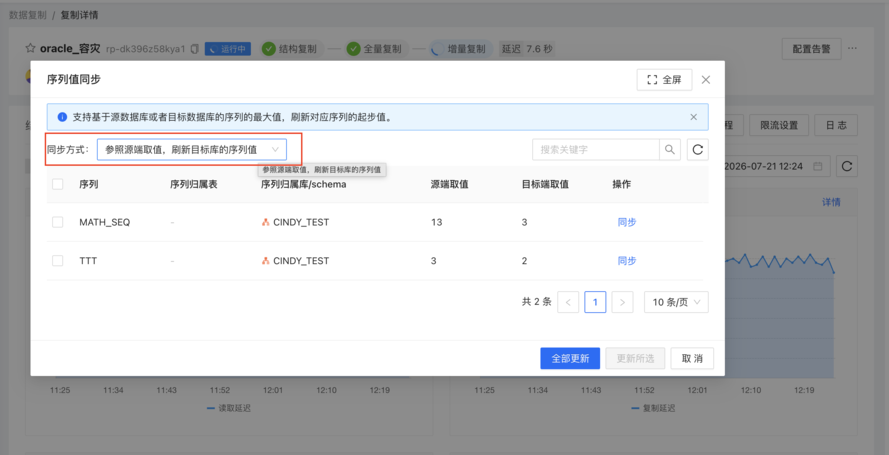Click TTT sequence name

[88, 261]
